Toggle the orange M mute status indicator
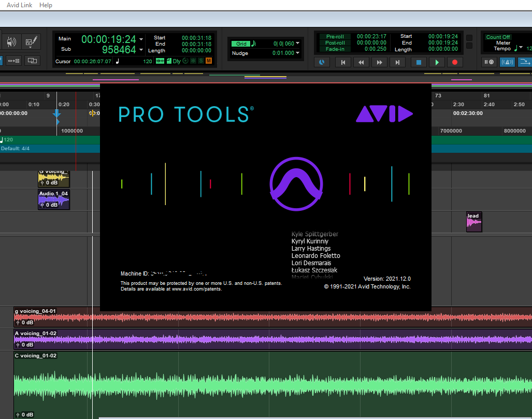The width and height of the screenshot is (532, 419). point(209,61)
